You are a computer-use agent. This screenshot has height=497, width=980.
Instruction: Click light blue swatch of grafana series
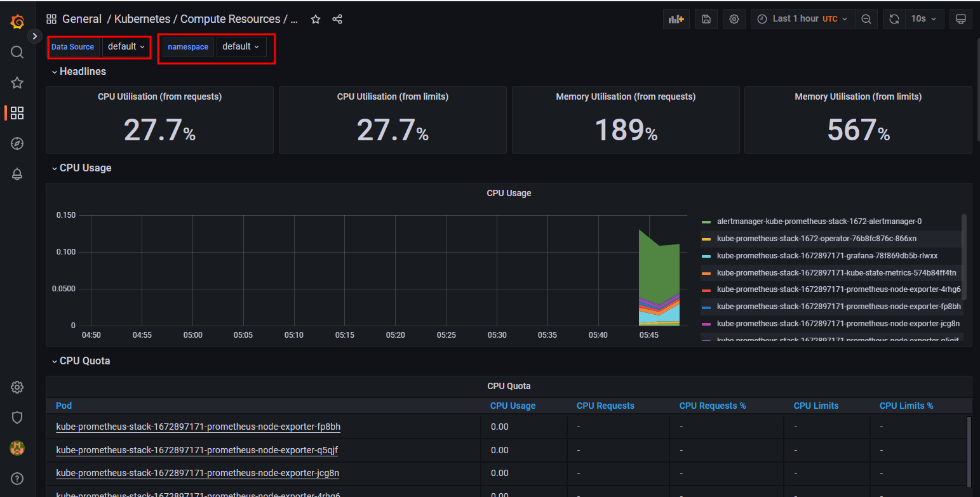tap(706, 256)
